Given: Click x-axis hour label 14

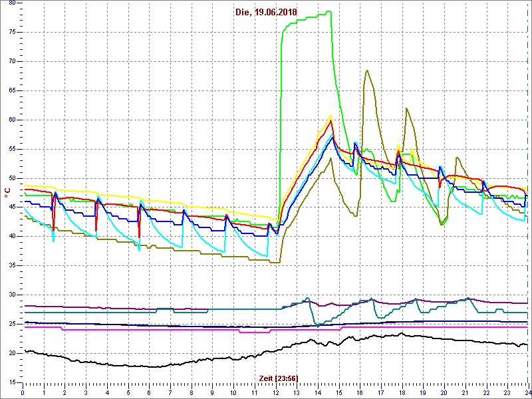Looking at the screenshot, I should (318, 392).
